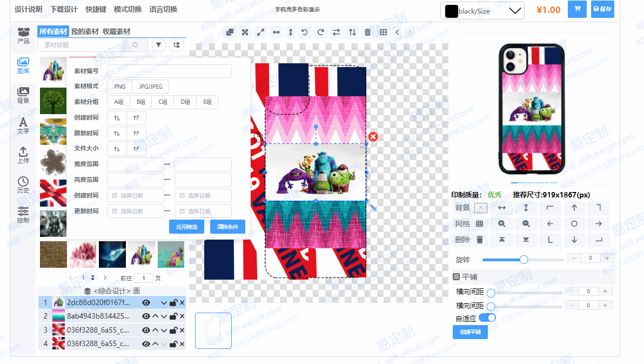Select the JPG/JPEG format filter option
644x364 pixels.
pos(150,87)
